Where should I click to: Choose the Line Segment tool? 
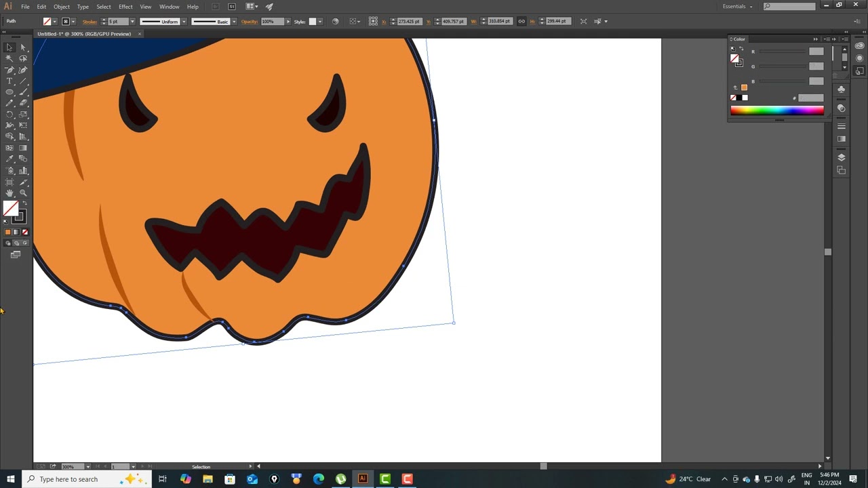tap(23, 81)
